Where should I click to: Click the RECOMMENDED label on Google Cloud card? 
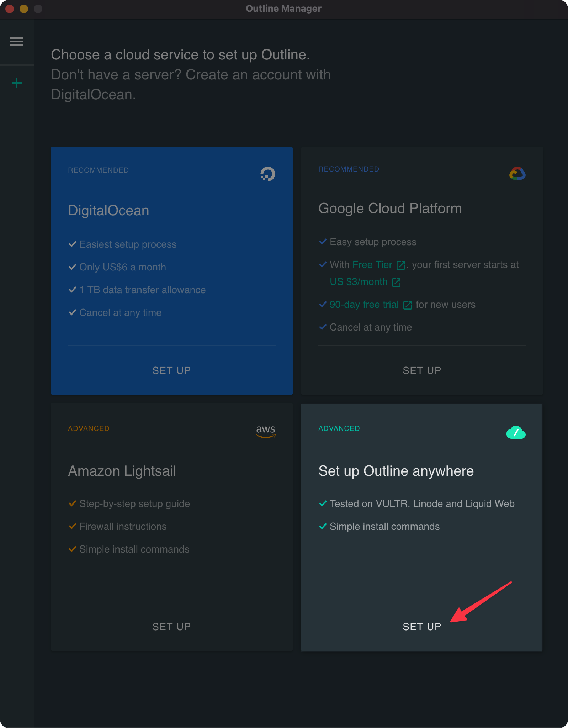coord(349,169)
